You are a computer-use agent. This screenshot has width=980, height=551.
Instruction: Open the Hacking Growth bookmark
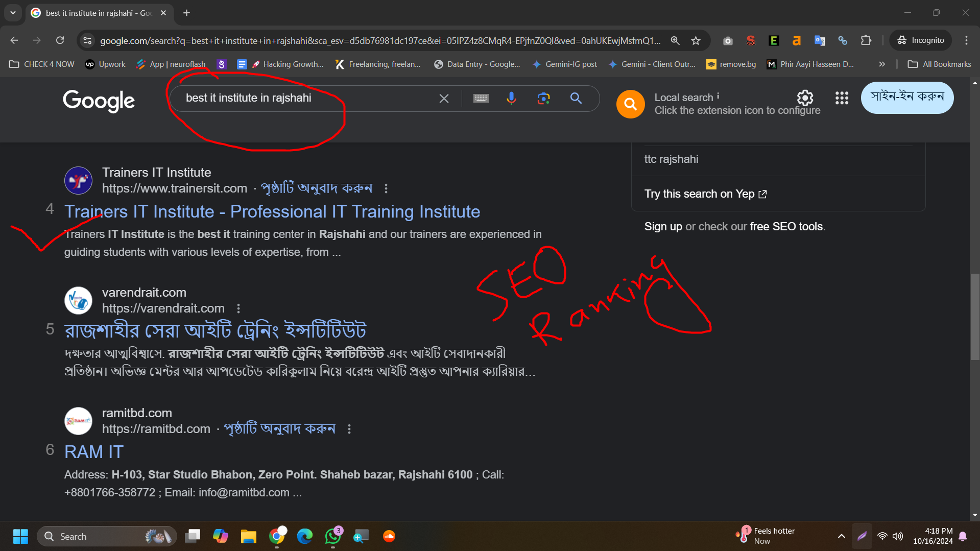tap(288, 64)
